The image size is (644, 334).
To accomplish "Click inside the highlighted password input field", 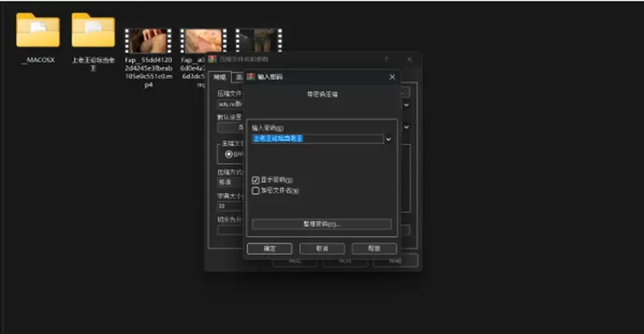I will pyautogui.click(x=317, y=139).
